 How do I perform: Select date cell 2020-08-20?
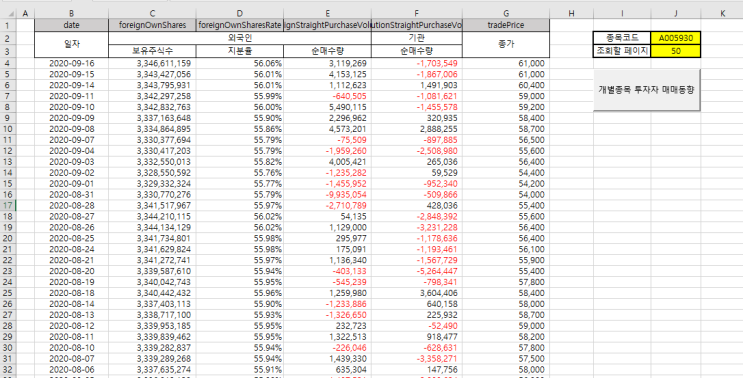click(71, 271)
